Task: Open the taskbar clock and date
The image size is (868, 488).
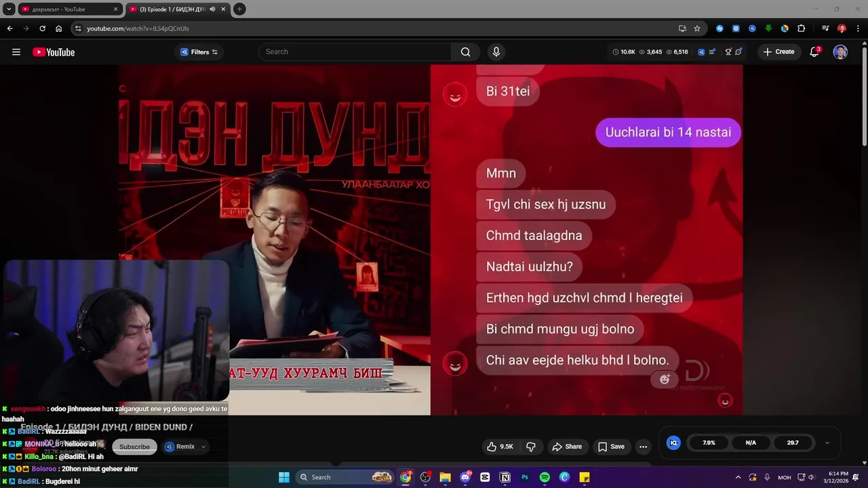Action: coord(835,477)
